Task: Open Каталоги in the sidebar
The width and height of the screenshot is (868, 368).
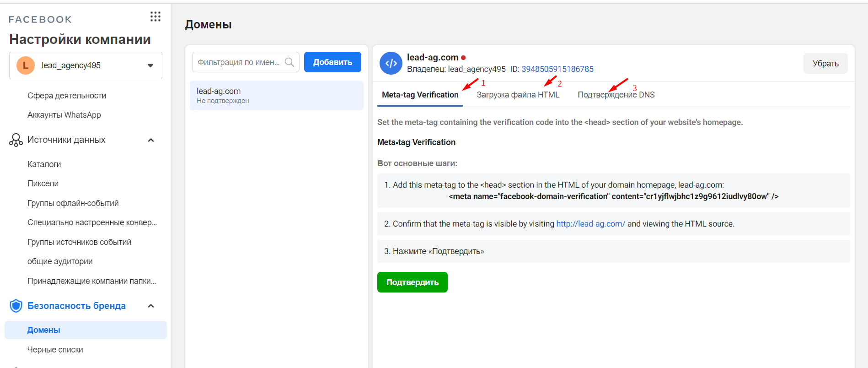Action: [44, 164]
